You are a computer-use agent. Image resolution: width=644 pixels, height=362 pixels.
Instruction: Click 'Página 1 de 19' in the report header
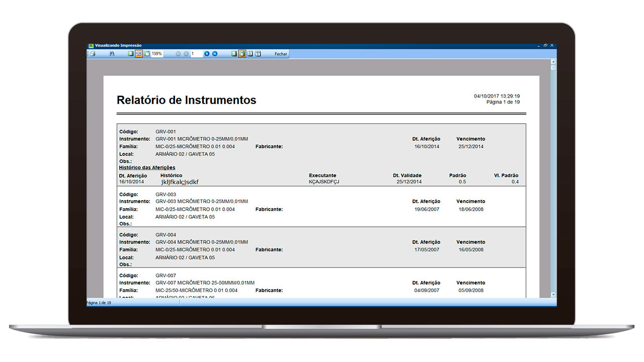click(x=503, y=102)
